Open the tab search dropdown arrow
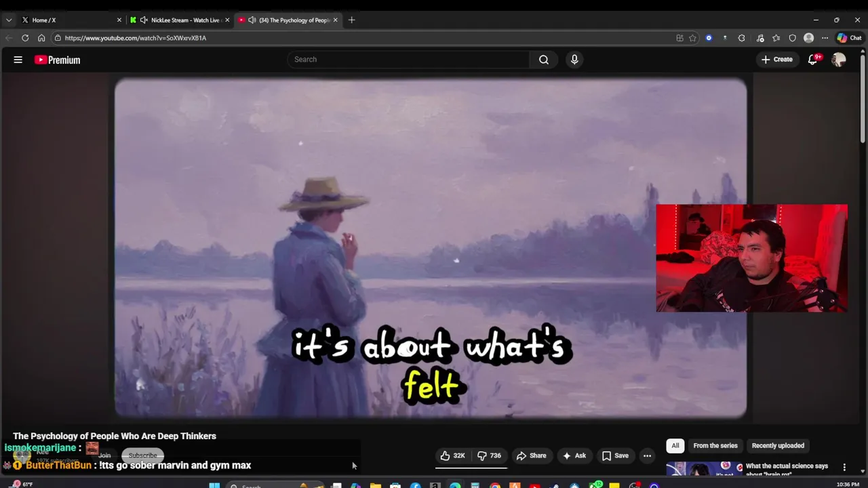The height and width of the screenshot is (488, 868). 9,20
